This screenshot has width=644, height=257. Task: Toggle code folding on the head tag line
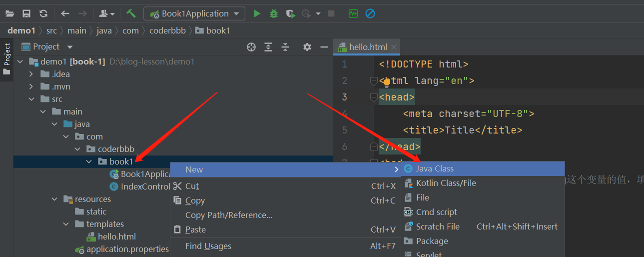(373, 97)
